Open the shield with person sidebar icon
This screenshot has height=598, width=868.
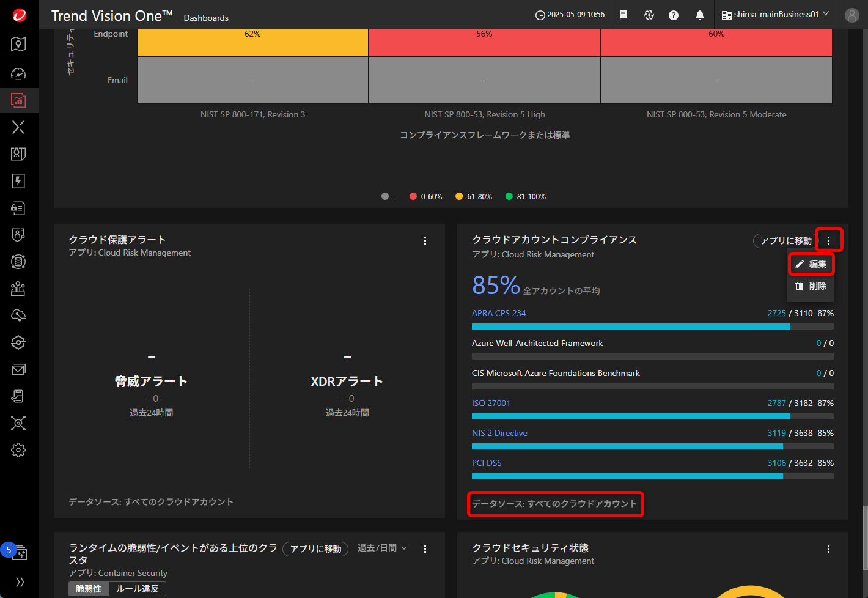tap(18, 235)
